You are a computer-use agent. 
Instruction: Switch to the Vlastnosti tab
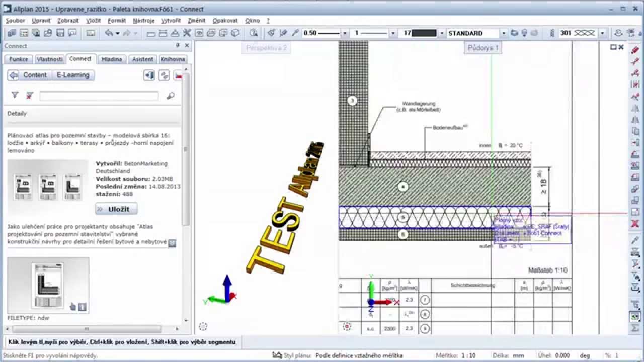point(50,59)
